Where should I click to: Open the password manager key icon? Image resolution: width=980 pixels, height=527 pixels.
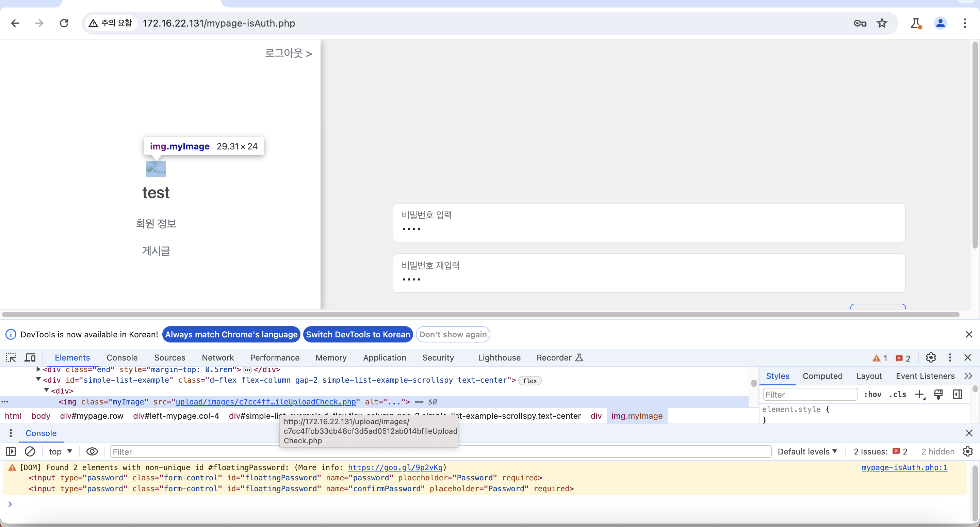[860, 23]
